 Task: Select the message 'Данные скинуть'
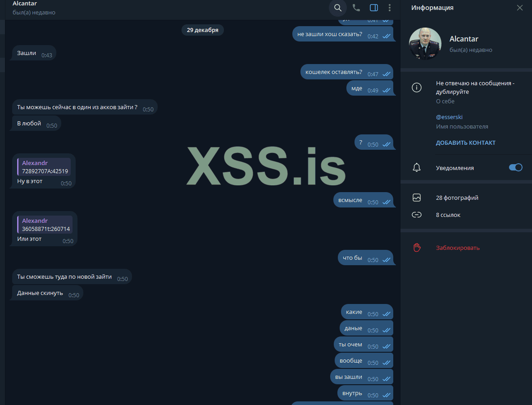point(47,293)
